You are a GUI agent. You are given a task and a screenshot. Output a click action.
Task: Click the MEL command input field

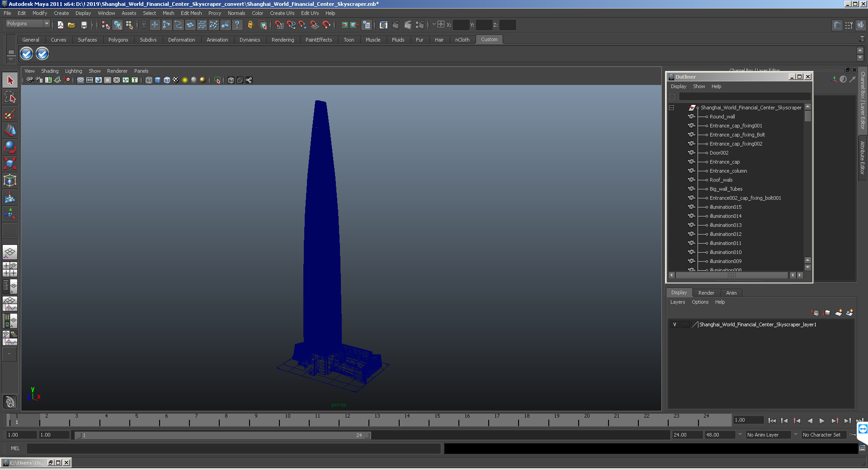(x=233, y=448)
